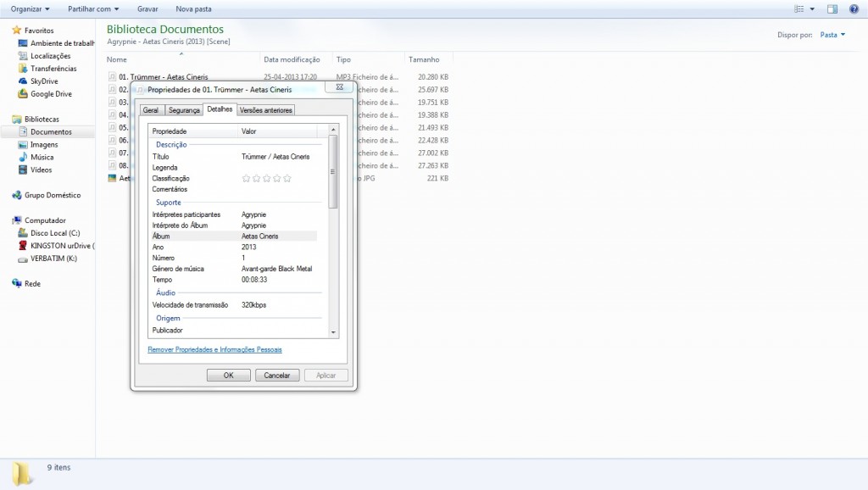The height and width of the screenshot is (490, 868).
Task: Click the MP3 icon of file 01. Trümmer
Action: (x=113, y=76)
